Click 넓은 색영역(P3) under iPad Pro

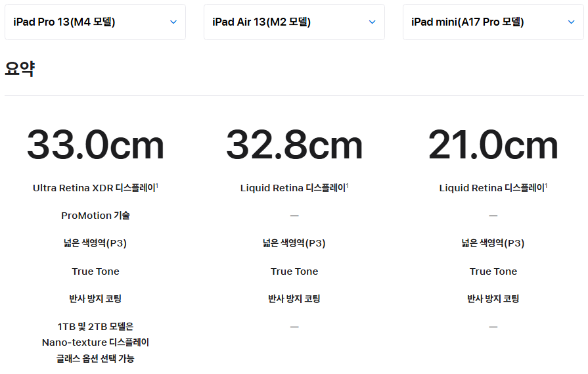pyautogui.click(x=95, y=243)
